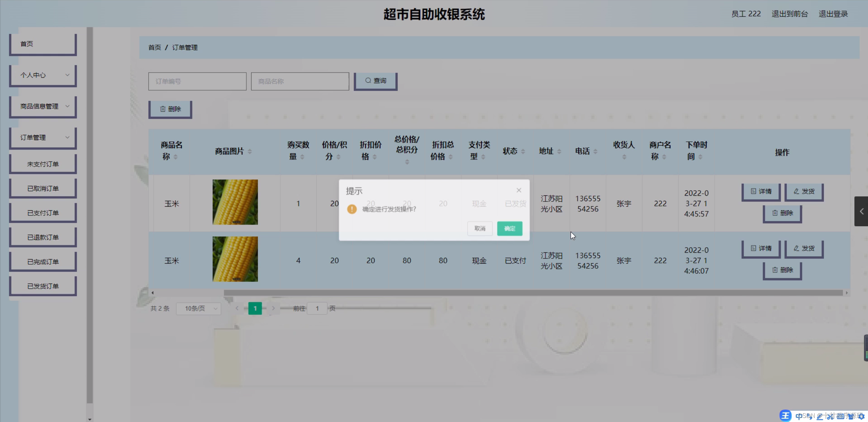Collapse the 订单管理 sidebar menu
868x422 pixels.
tap(43, 138)
